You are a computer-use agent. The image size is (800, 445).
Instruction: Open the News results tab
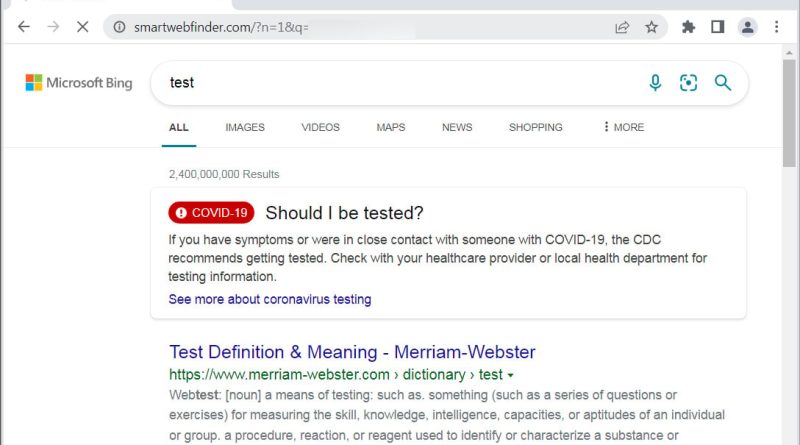[x=457, y=127]
